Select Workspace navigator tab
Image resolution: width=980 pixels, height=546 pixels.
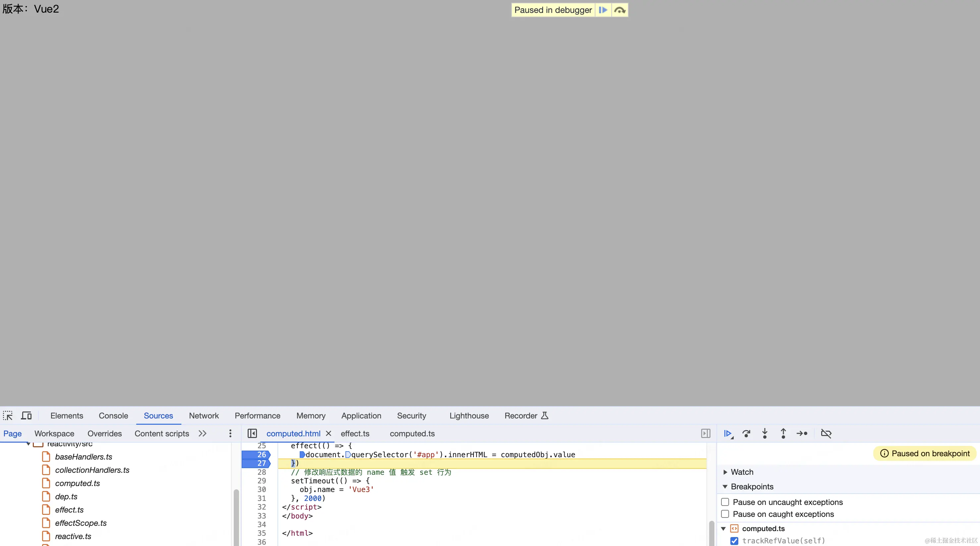pos(54,433)
